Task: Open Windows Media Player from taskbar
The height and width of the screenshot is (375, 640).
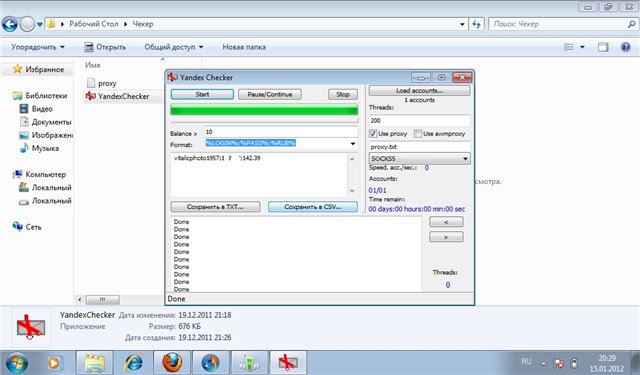Action: point(54,363)
